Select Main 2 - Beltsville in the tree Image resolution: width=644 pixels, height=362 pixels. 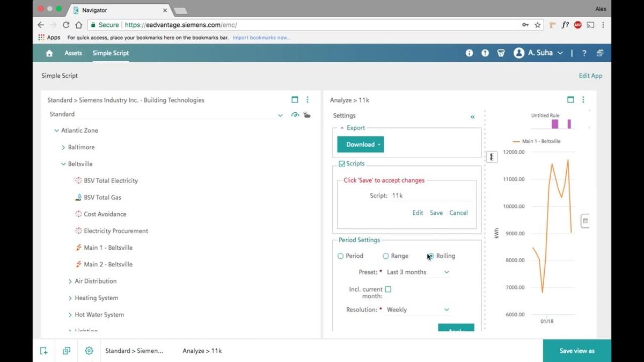108,264
